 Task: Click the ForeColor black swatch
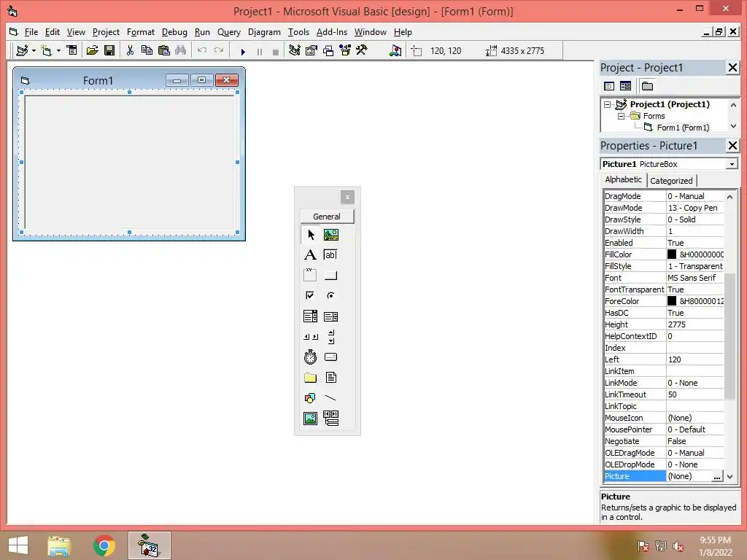[672, 301]
